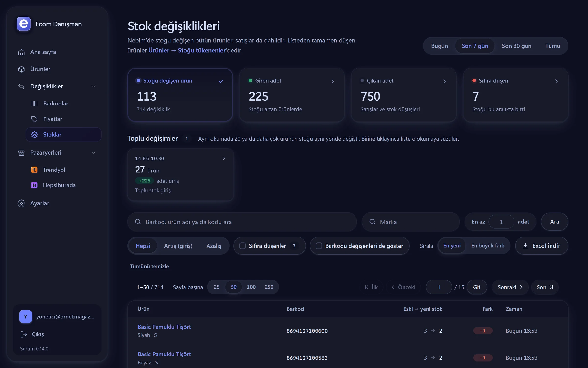The image size is (588, 368).
Task: Open the Giren adet card
Action: click(x=292, y=95)
